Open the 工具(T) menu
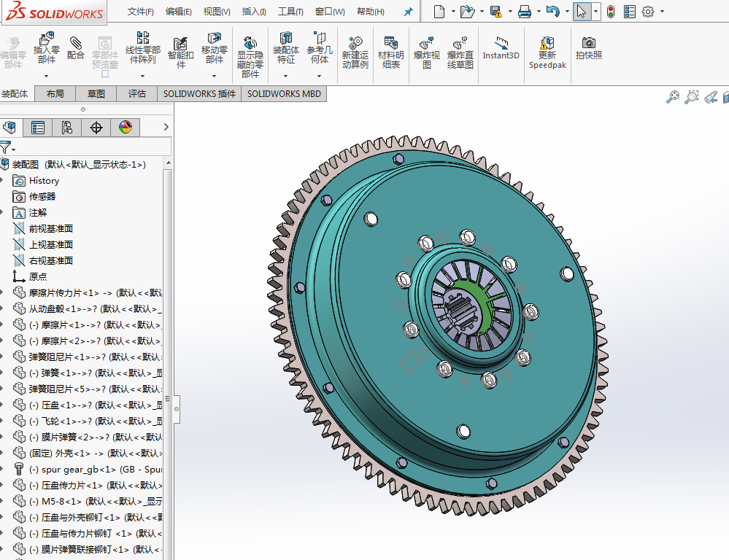The image size is (729, 560). (290, 12)
